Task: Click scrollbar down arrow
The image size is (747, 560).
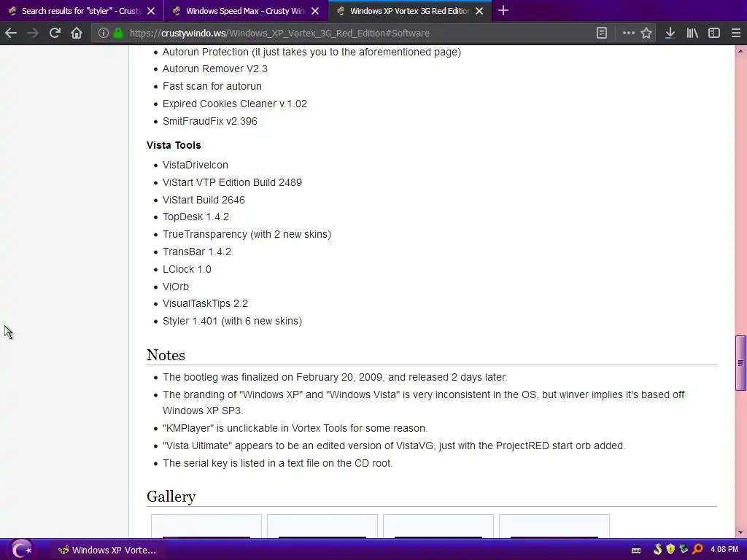Action: click(x=740, y=532)
